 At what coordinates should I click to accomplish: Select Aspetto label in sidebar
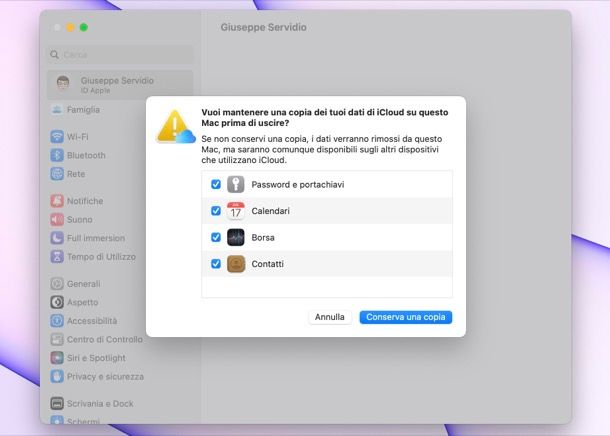(x=82, y=302)
